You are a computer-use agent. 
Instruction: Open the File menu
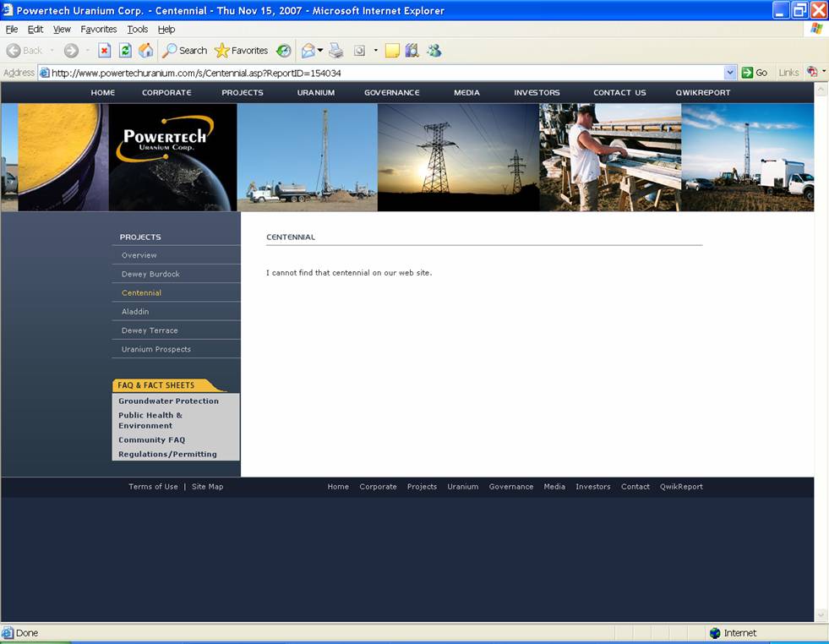(12, 30)
